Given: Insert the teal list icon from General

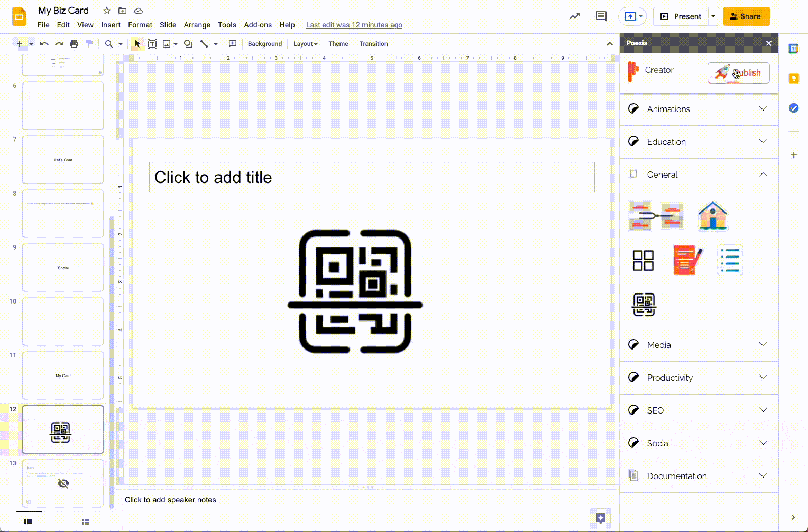Looking at the screenshot, I should pyautogui.click(x=730, y=260).
